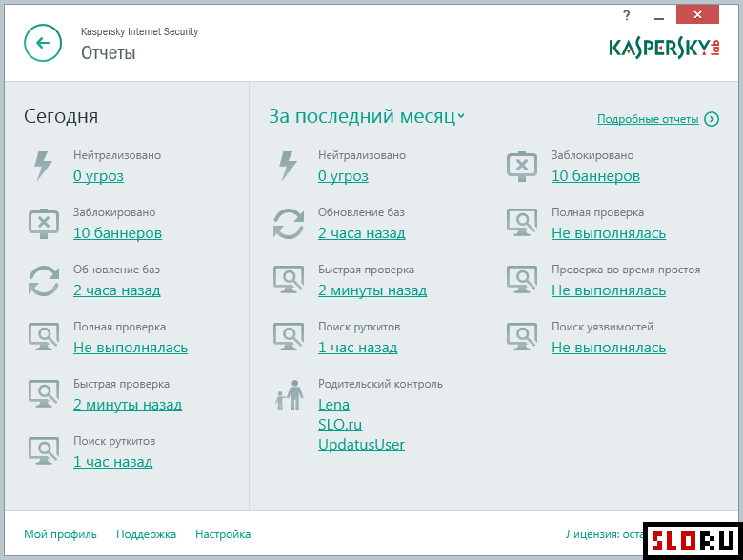Screen dimensions: 743x560
Task: Open the help question mark icon
Action: [627, 15]
